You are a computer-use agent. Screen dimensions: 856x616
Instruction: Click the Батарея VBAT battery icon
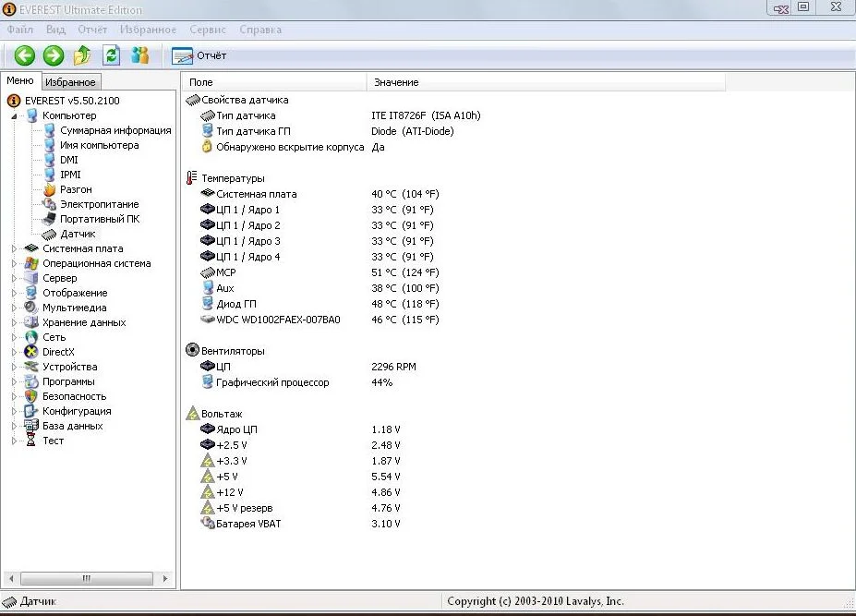tap(208, 523)
